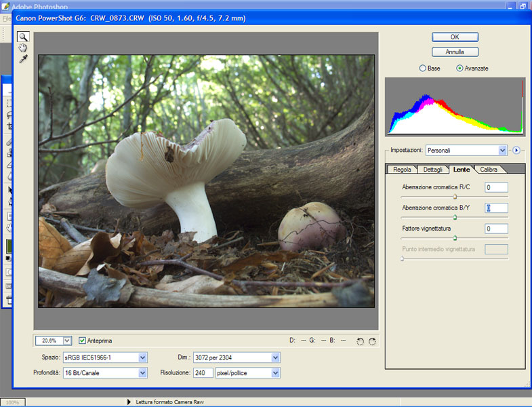Rotate image clockwise
532x407 pixels.
(372, 341)
